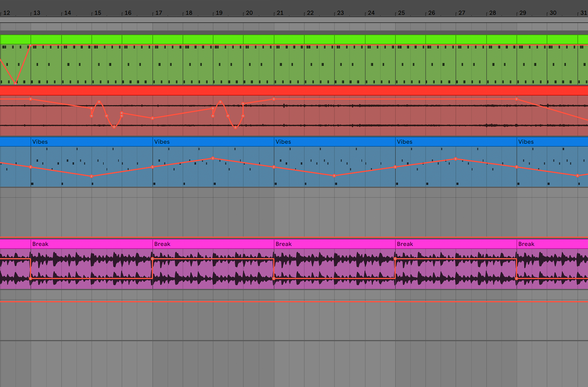Select the Break clip starting at bar 17

[213, 244]
